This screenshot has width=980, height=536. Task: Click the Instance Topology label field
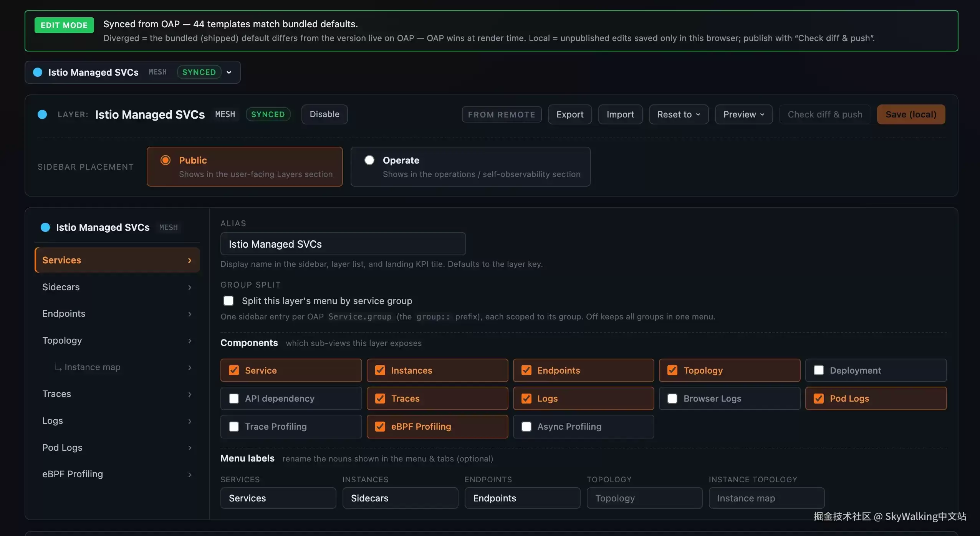(766, 498)
